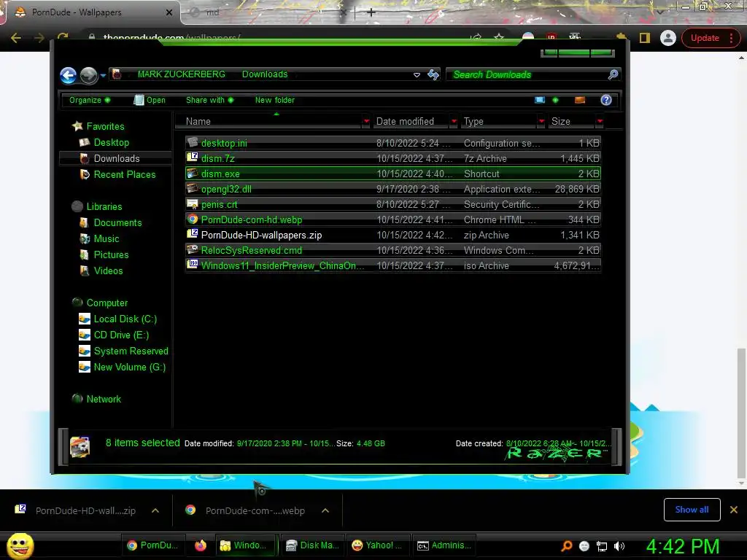Viewport: 747px width, 560px height.
Task: Select the opengl32.dll file
Action: click(x=393, y=189)
